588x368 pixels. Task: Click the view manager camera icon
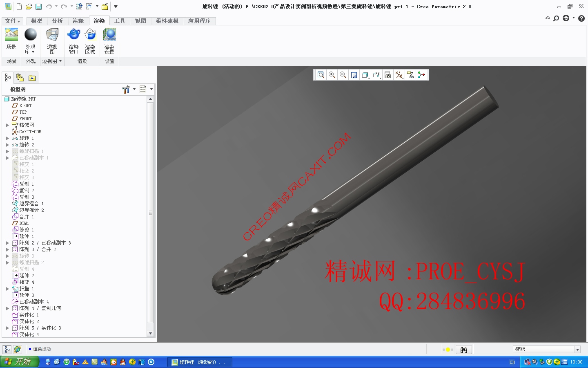point(388,75)
